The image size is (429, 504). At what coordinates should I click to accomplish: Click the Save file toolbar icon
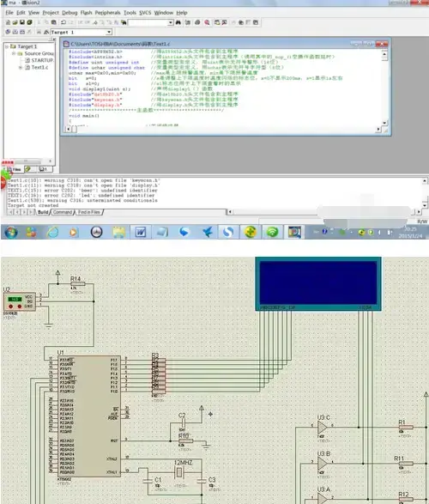point(22,22)
